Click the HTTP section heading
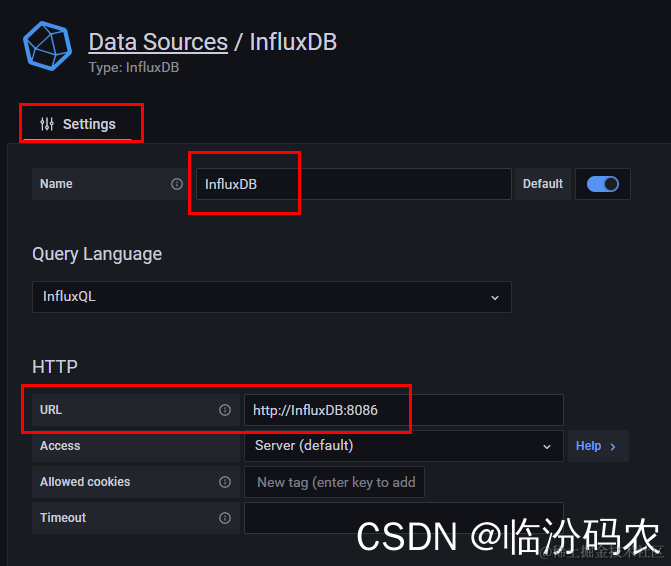Screen dimensions: 671x566 coord(55,367)
